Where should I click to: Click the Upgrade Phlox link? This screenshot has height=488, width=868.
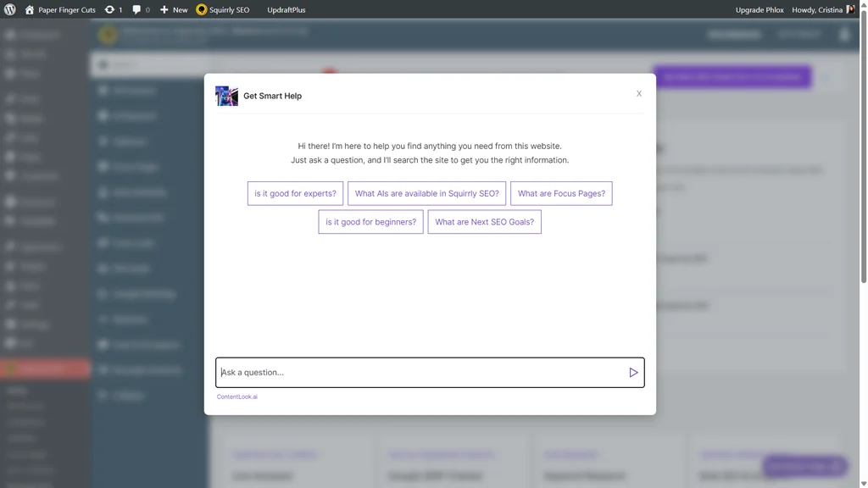(x=760, y=9)
